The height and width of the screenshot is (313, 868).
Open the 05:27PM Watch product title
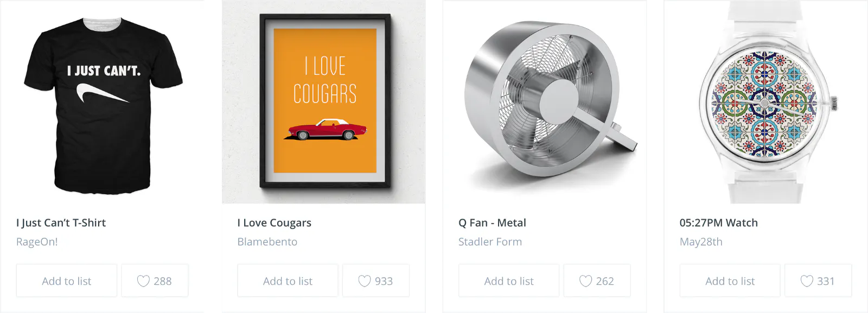718,222
